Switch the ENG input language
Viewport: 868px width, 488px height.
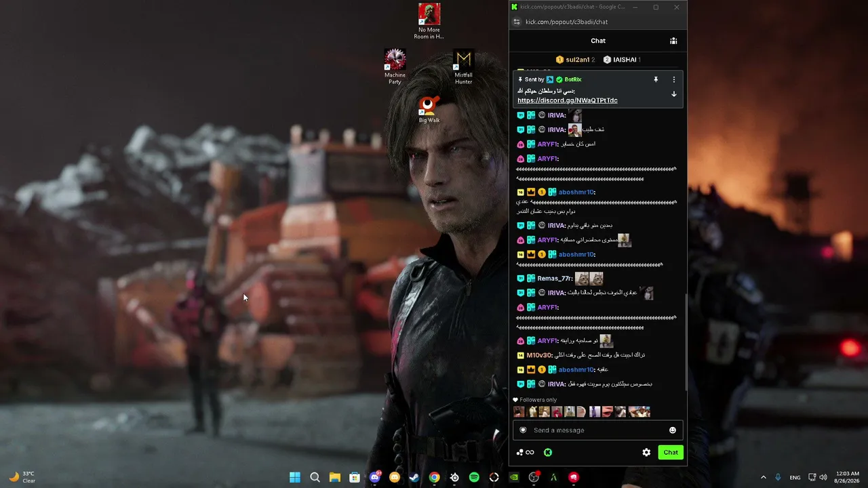click(795, 477)
